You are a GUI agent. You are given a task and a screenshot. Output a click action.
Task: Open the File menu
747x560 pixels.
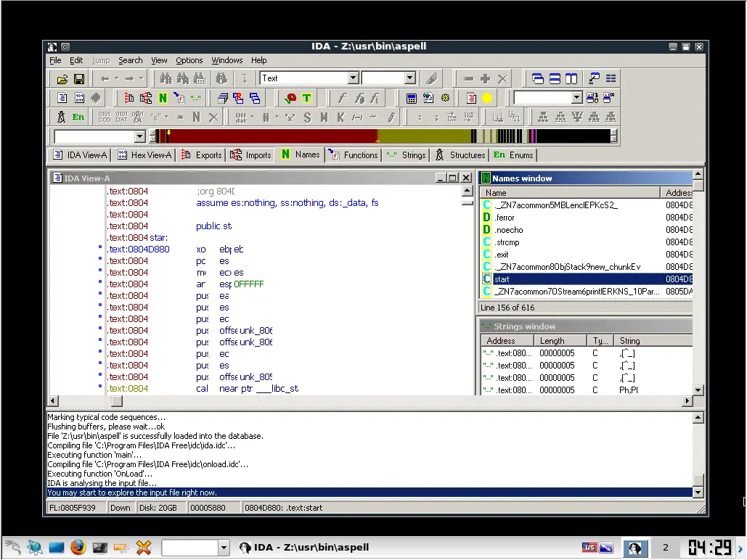[x=55, y=60]
